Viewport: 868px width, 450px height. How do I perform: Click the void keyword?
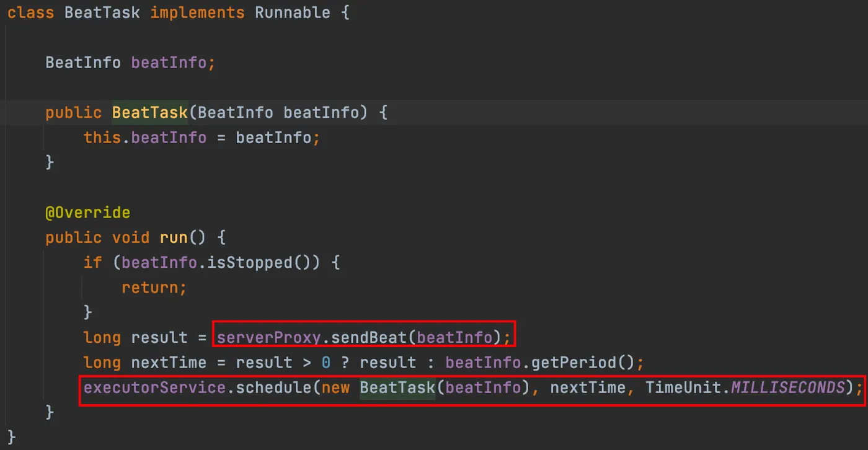click(130, 237)
